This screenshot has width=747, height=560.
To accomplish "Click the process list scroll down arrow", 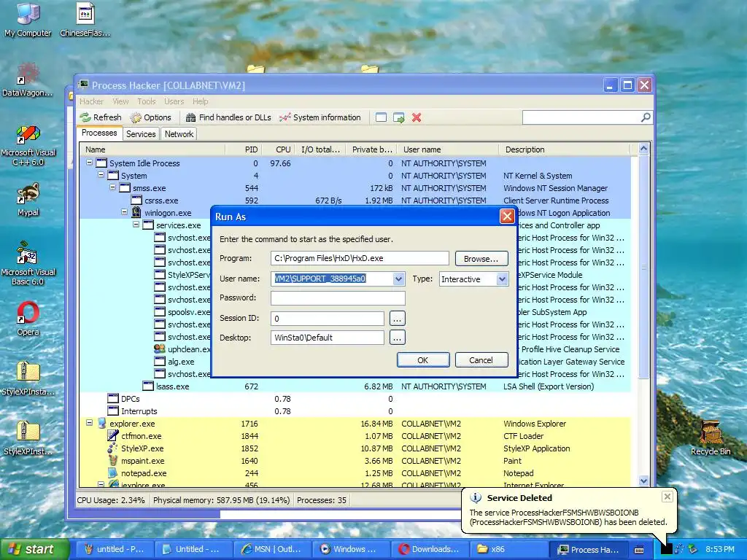I will (x=643, y=481).
